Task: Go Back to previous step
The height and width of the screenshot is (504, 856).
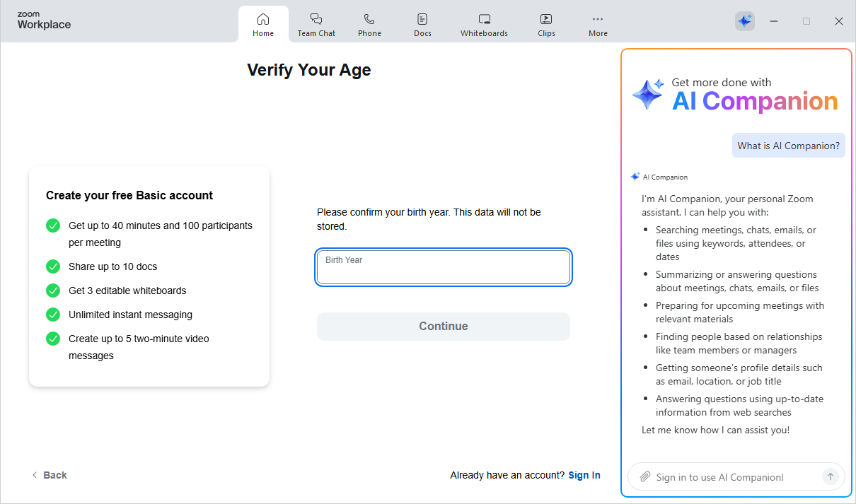Action: 50,475
